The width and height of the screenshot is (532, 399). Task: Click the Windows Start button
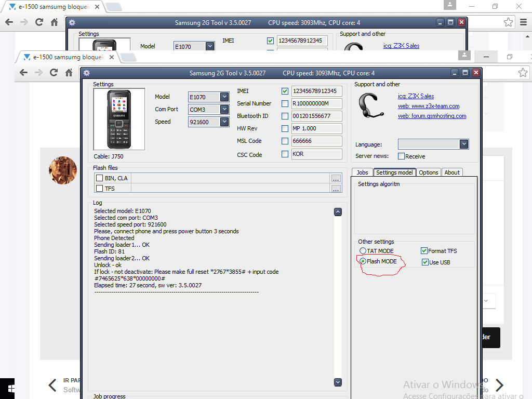click(x=10, y=389)
